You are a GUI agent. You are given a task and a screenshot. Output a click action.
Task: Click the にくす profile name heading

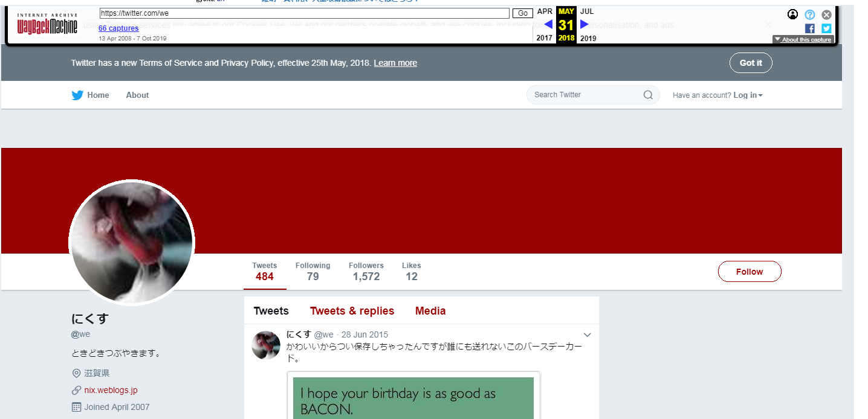pyautogui.click(x=89, y=319)
